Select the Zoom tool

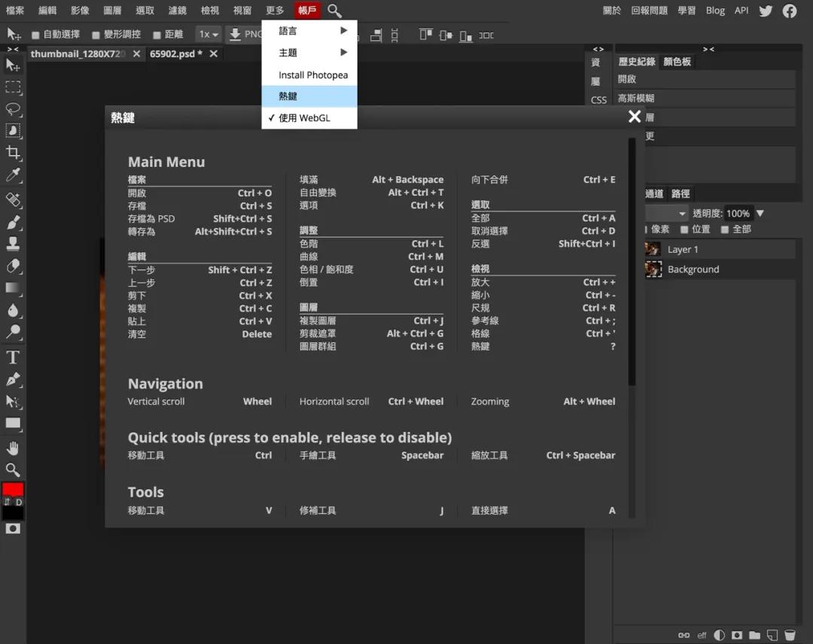(12, 469)
